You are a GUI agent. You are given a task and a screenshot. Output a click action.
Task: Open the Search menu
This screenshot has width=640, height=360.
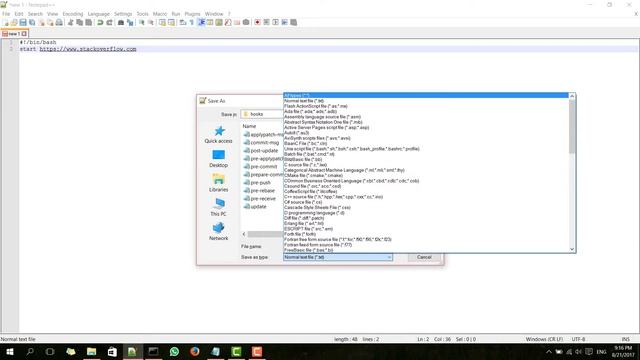coord(35,14)
